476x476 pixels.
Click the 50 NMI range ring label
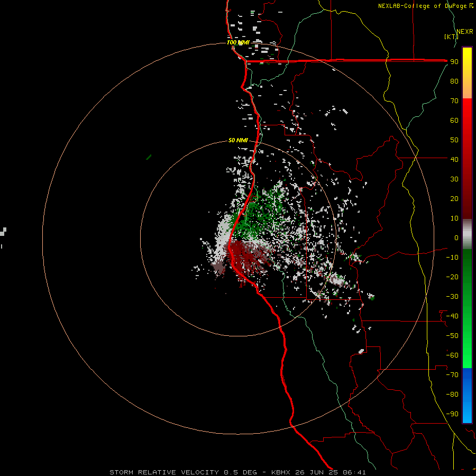(x=238, y=140)
